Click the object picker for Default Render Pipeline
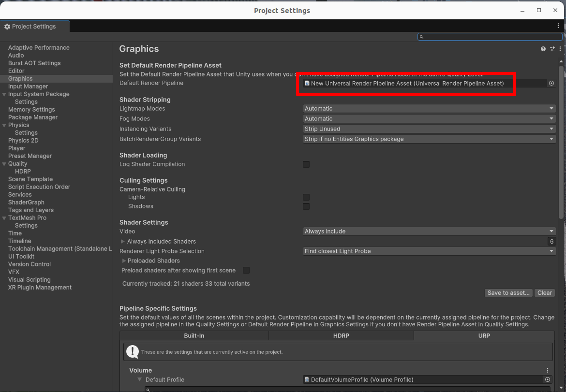566x392 pixels. tap(551, 83)
